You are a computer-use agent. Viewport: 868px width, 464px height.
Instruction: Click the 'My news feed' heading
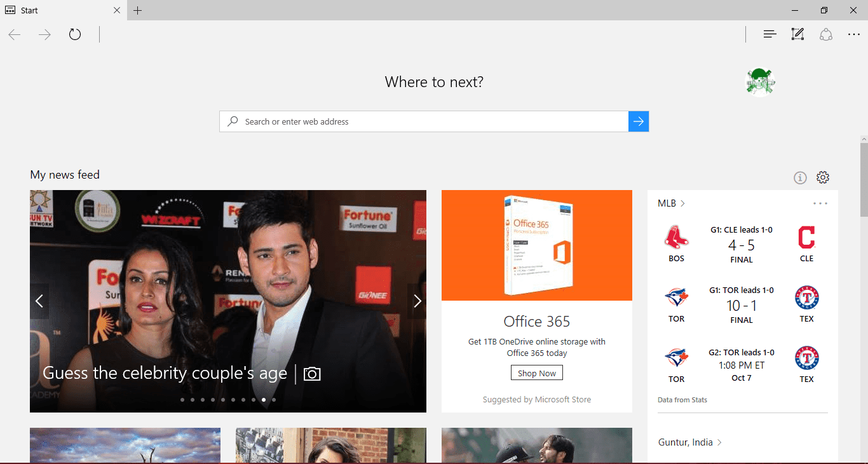click(x=65, y=175)
